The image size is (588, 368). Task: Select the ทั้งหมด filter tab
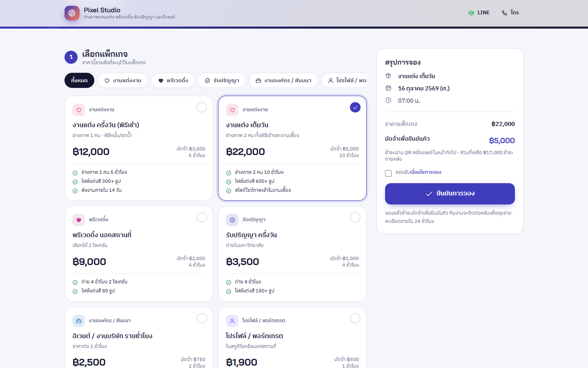[x=79, y=81]
